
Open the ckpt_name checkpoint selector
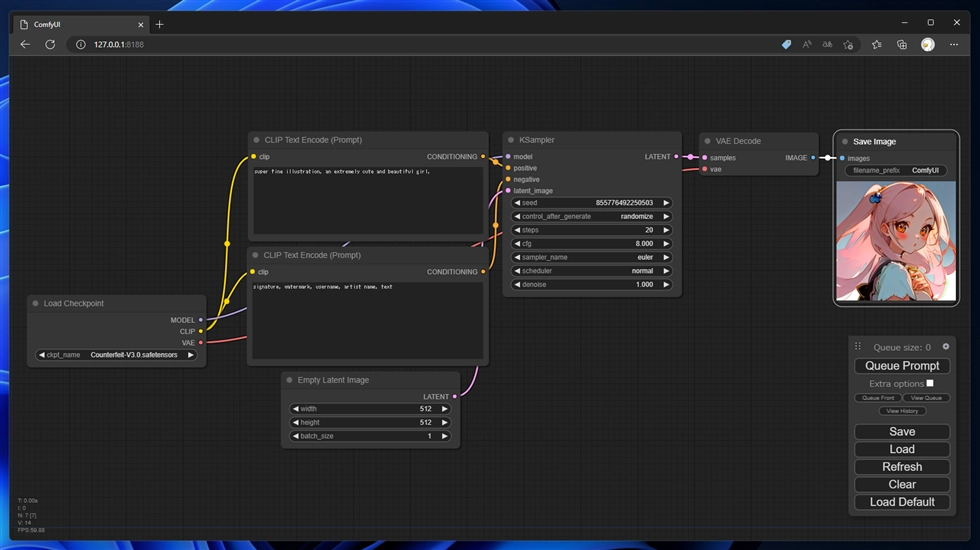(117, 355)
